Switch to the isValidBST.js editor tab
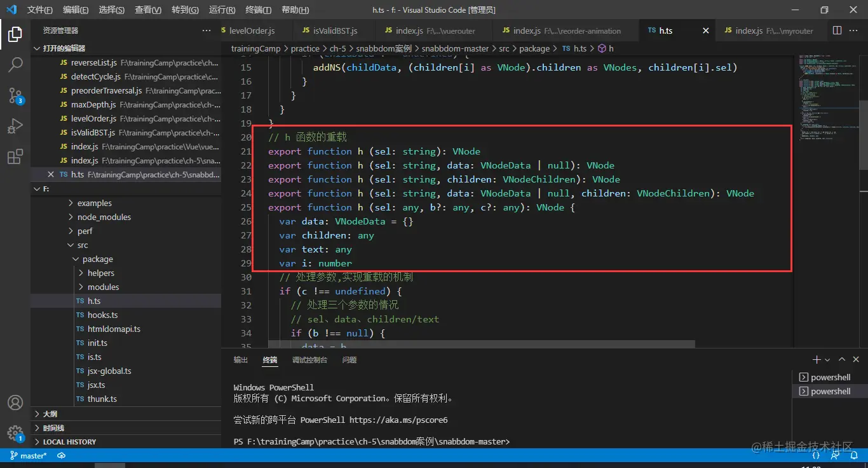 click(x=336, y=31)
